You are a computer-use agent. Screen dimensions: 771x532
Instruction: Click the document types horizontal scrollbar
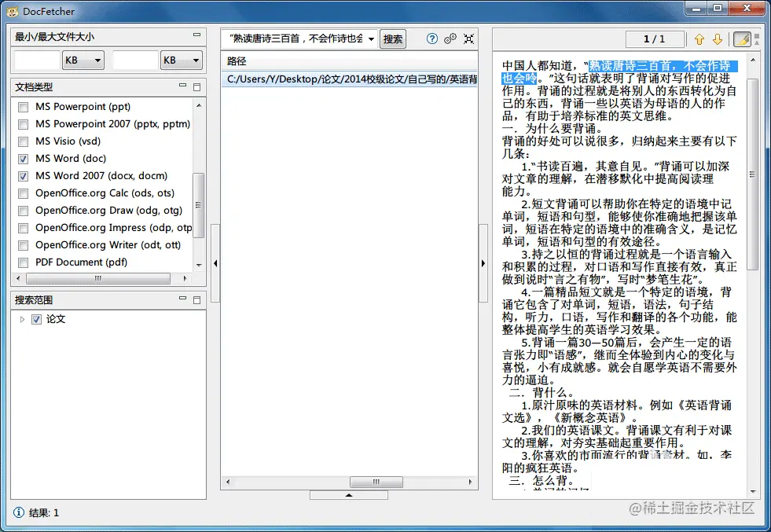pos(98,278)
